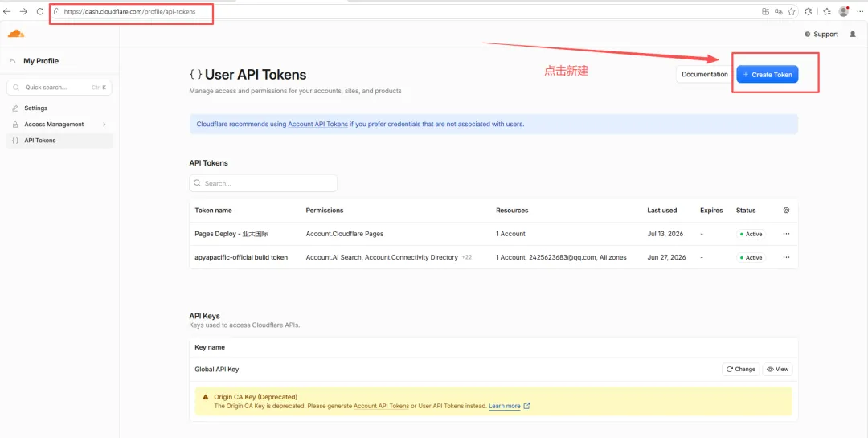
Task: Click the Global API Key row label
Action: pos(217,370)
